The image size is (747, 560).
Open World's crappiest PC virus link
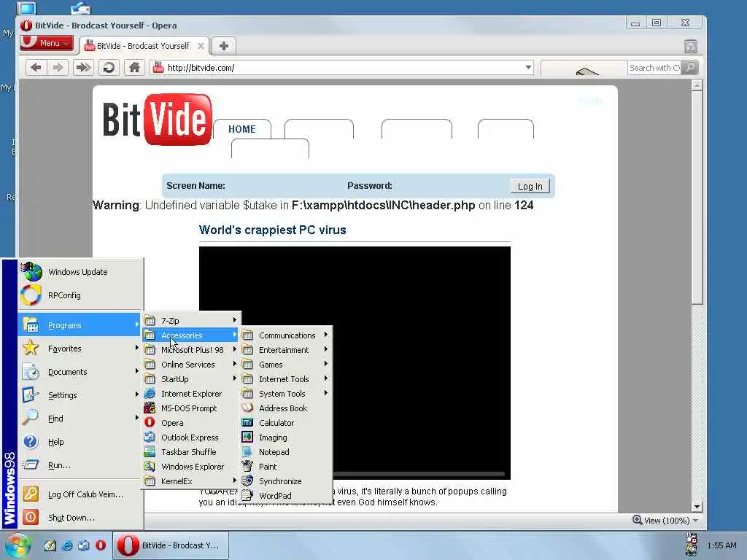pos(273,230)
